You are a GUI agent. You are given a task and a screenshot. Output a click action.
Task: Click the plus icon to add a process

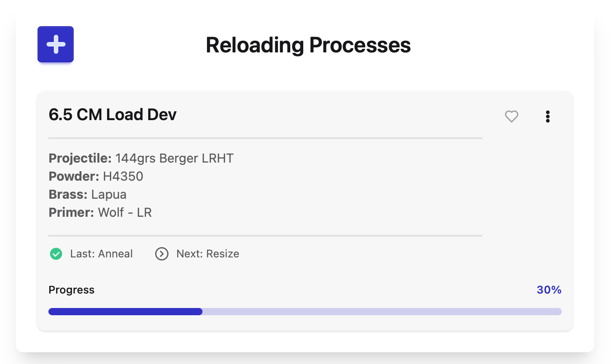(55, 44)
